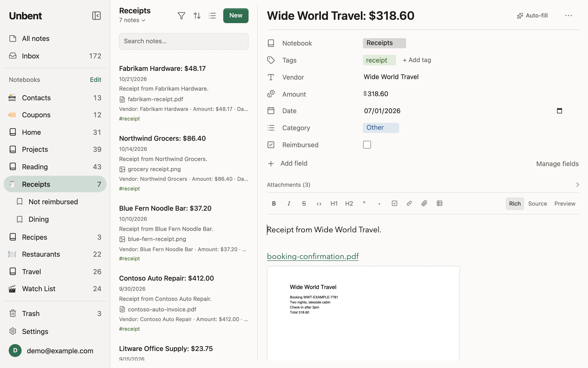Viewport: 588px width, 368px height.
Task: Set Heading 1 style
Action: [x=334, y=204]
